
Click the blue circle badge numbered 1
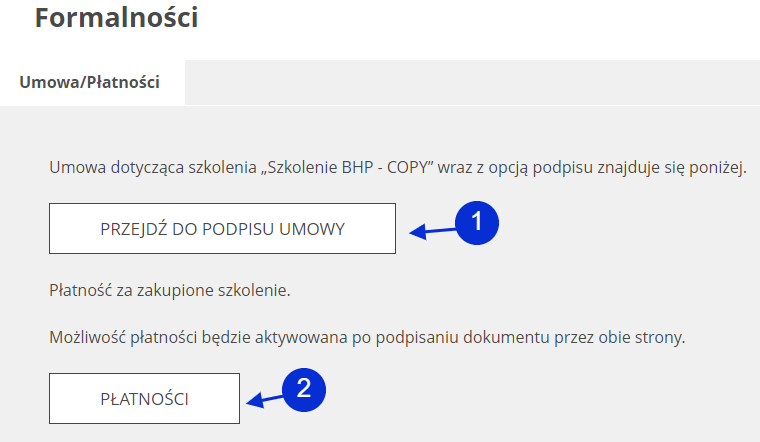pyautogui.click(x=477, y=223)
